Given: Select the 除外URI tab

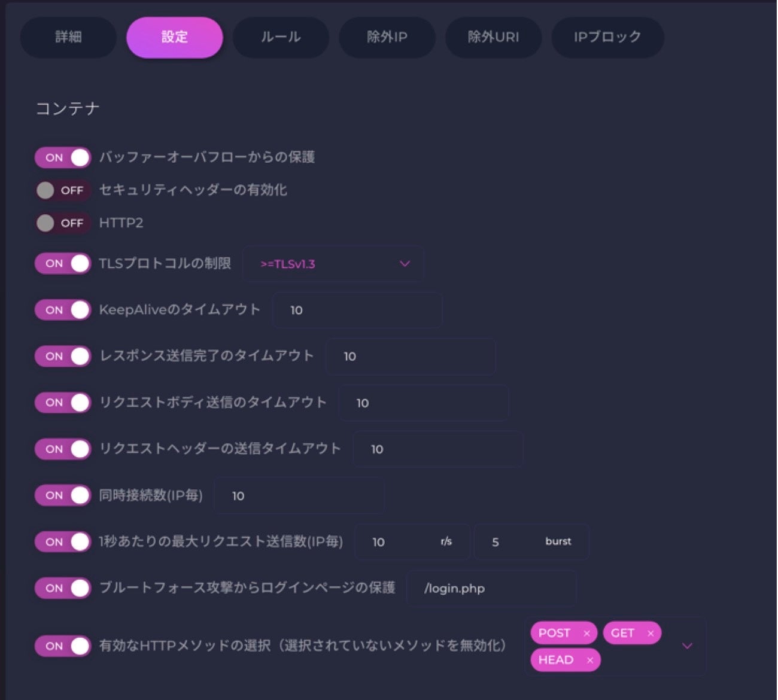Looking at the screenshot, I should [493, 37].
